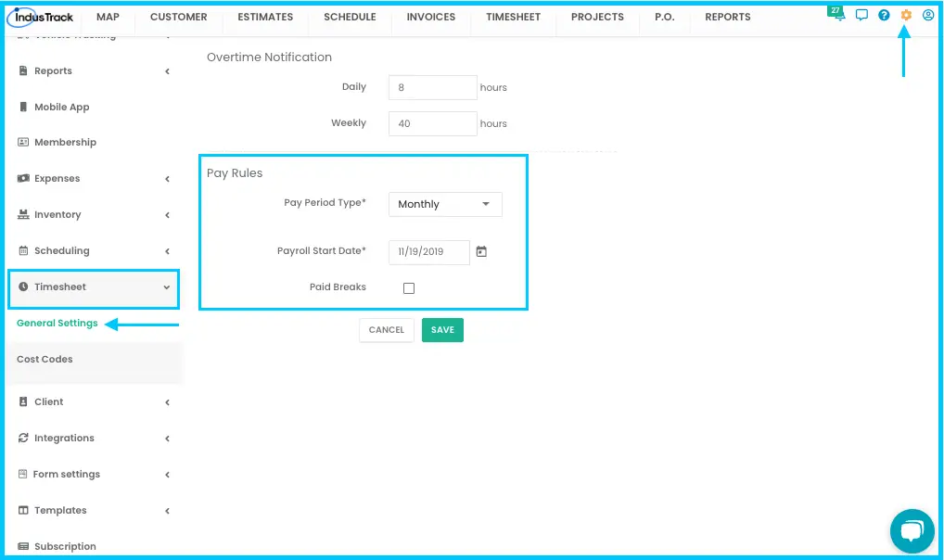This screenshot has height=560, width=944.
Task: Click the CANCEL button
Action: coord(387,330)
